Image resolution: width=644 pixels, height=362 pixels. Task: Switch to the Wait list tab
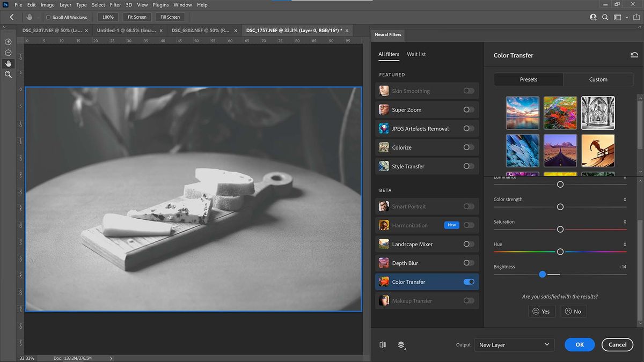pos(416,54)
